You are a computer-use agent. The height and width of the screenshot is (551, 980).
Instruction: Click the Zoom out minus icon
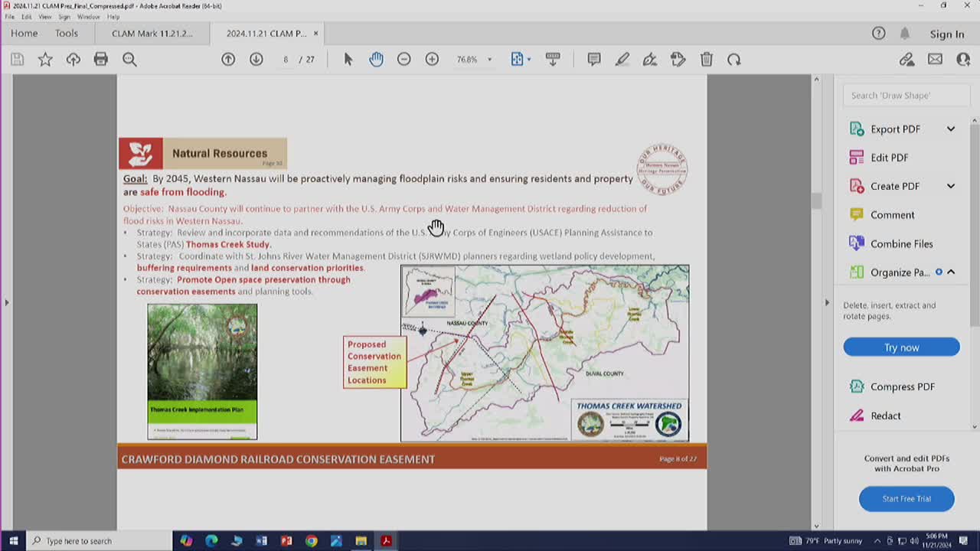click(x=404, y=60)
